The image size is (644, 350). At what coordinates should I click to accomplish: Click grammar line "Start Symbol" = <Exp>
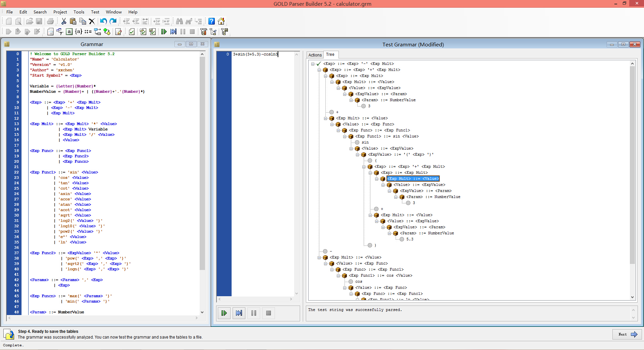(x=56, y=75)
